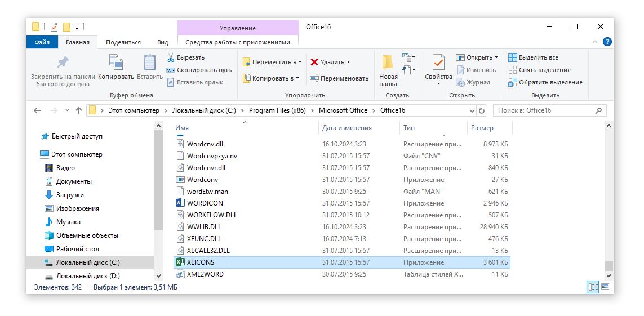This screenshot has height=316, width=644.
Task: Click the file list vertical scrollbar thumb
Action: [609, 266]
